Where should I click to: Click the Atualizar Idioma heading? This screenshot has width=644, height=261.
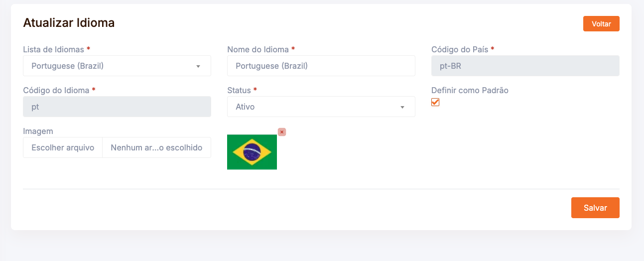click(x=69, y=22)
